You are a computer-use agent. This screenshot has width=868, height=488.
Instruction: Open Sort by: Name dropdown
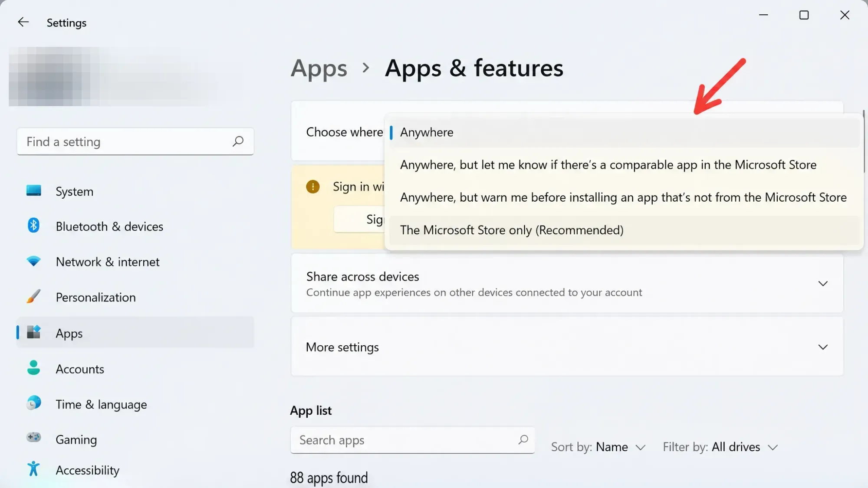coord(598,447)
